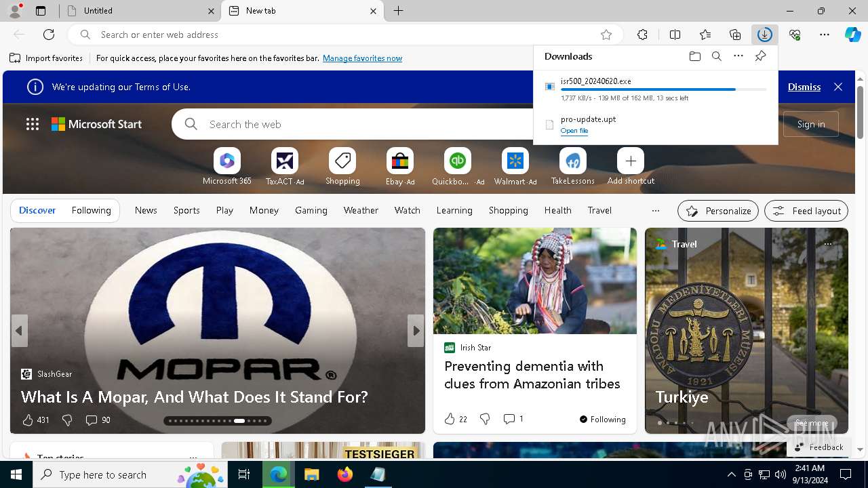Click the Sign in button
This screenshot has height=488, width=868.
tap(811, 124)
